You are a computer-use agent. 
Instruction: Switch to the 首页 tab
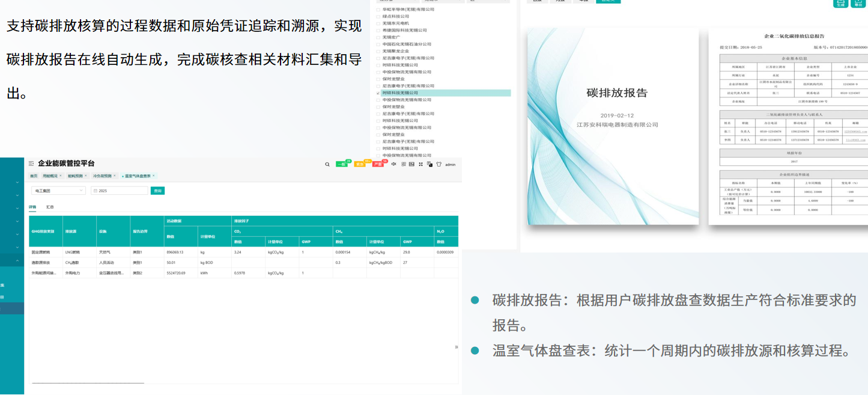34,176
